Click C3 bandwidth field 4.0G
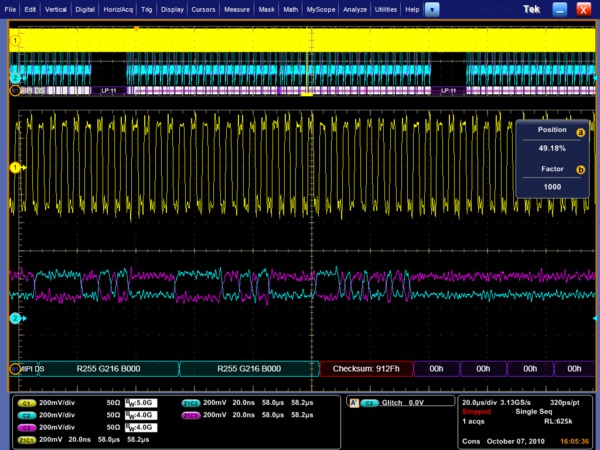 [141, 427]
